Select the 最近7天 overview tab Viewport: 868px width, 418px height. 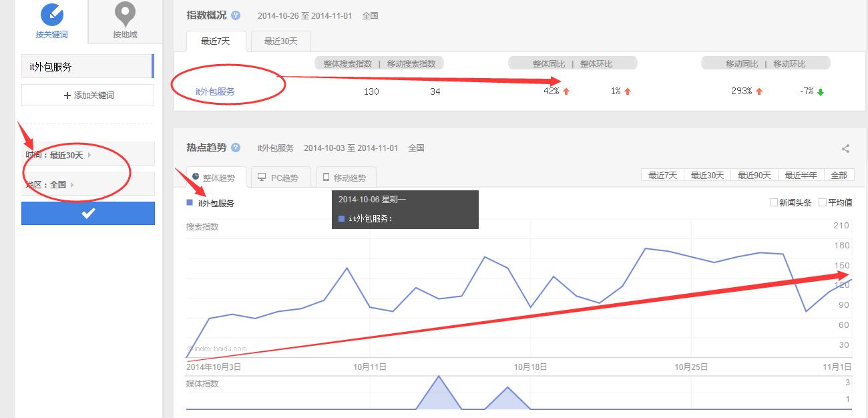click(216, 41)
